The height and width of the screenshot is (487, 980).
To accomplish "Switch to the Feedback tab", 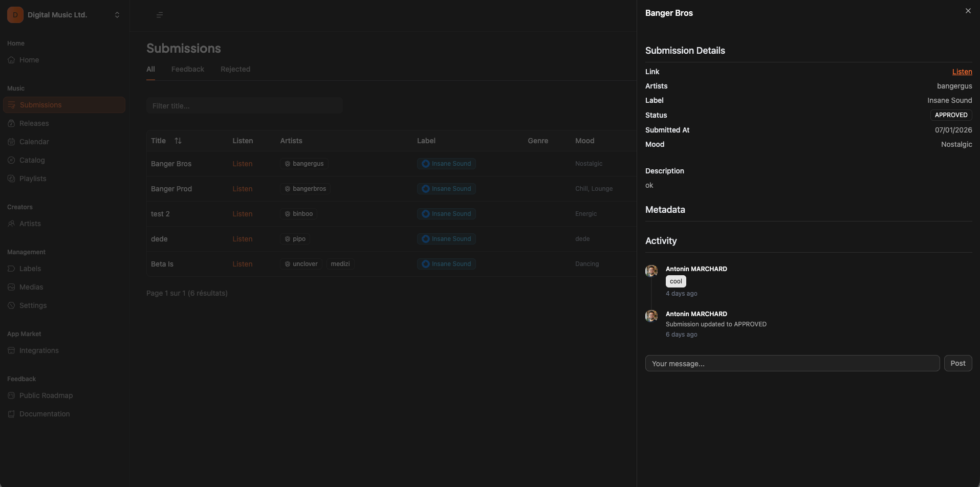I will [188, 70].
